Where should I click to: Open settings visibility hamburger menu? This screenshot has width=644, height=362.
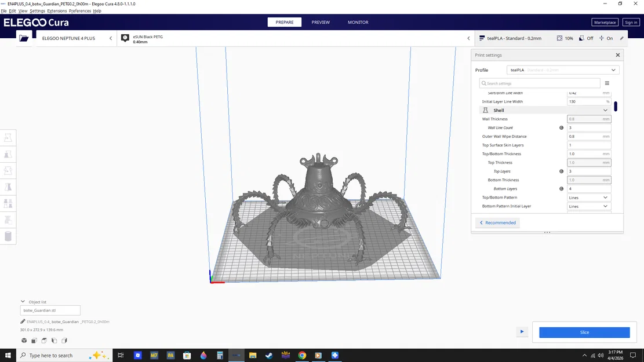[607, 83]
